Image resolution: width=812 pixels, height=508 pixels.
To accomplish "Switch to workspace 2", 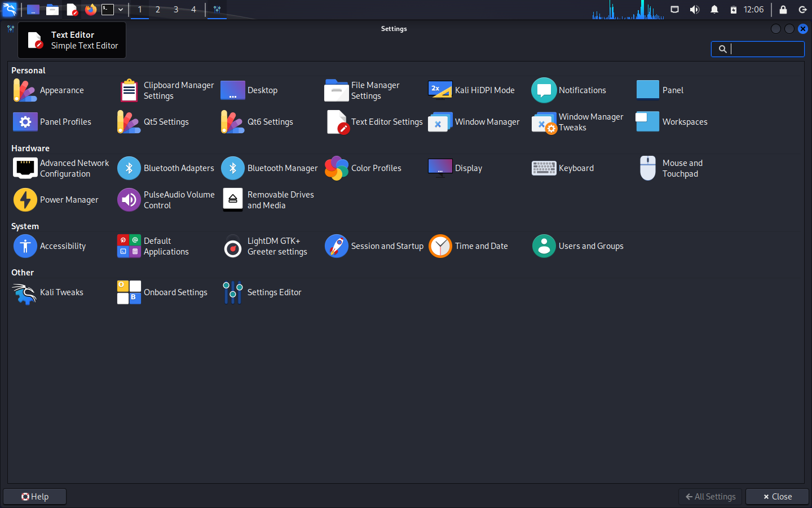I will pyautogui.click(x=157, y=10).
